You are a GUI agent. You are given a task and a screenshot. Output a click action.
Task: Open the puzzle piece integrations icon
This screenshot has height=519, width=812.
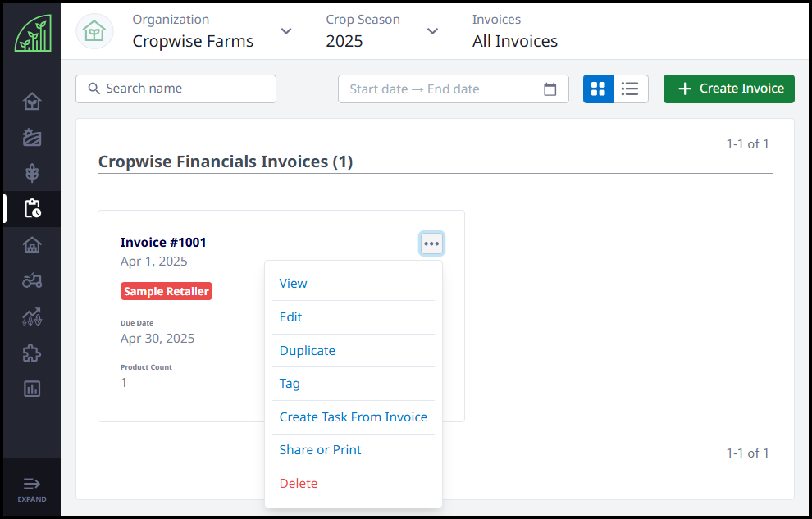coord(32,353)
